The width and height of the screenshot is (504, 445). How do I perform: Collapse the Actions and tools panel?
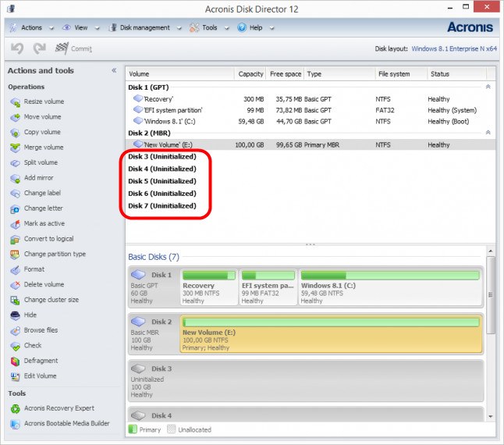click(114, 70)
